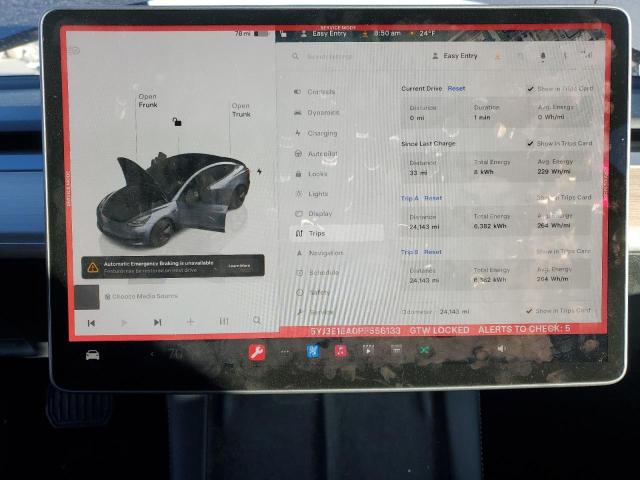Tap the car icon in the bottom dock

point(93,355)
